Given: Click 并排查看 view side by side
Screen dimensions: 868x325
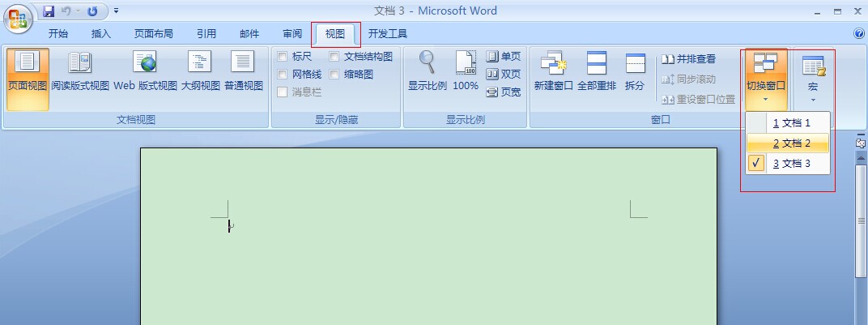Looking at the screenshot, I should coord(688,58).
